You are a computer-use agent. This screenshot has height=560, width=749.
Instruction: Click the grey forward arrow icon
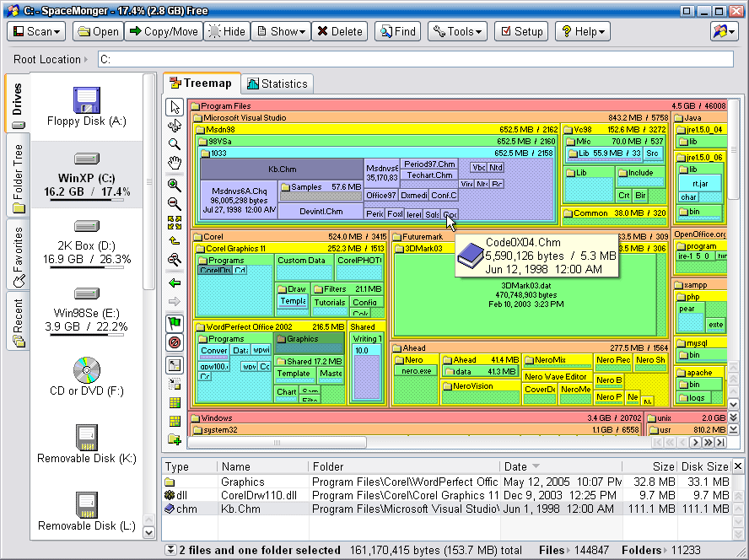point(175,301)
